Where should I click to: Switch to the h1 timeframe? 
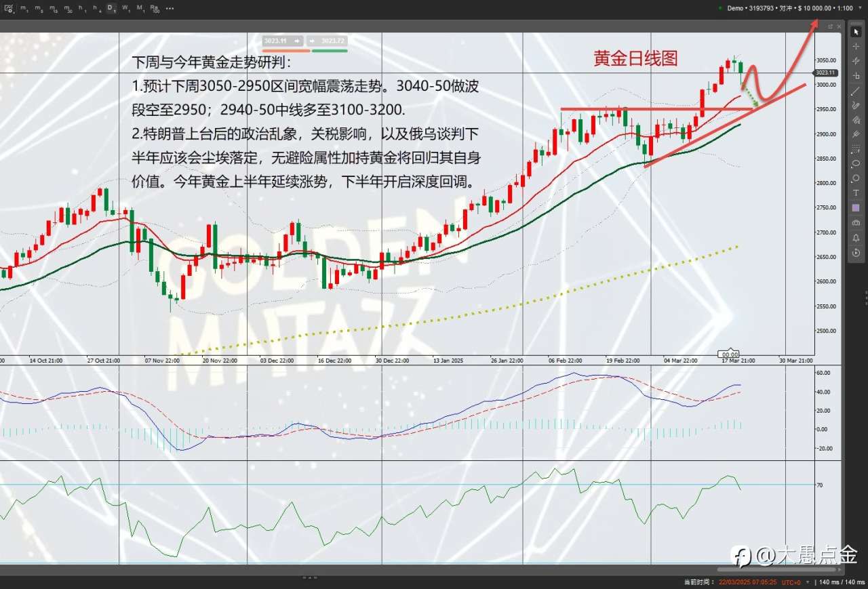(82, 8)
